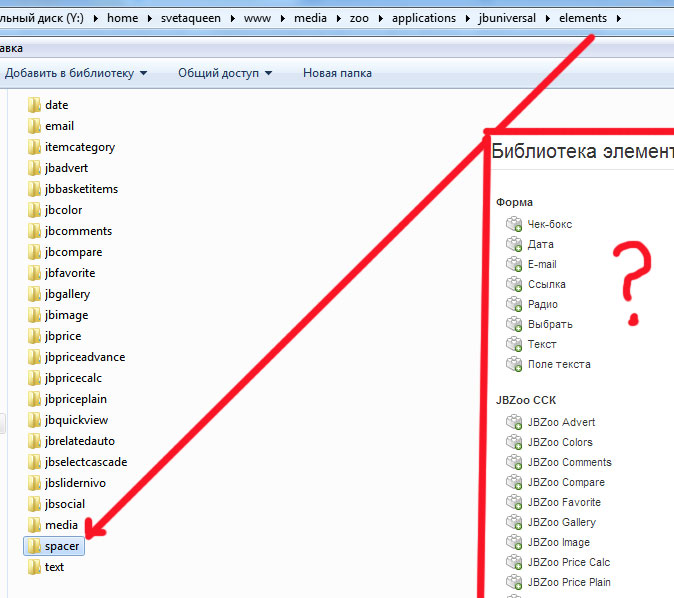Image resolution: width=674 pixels, height=598 pixels.
Task: Select the jbcolor folder icon
Action: coord(34,210)
